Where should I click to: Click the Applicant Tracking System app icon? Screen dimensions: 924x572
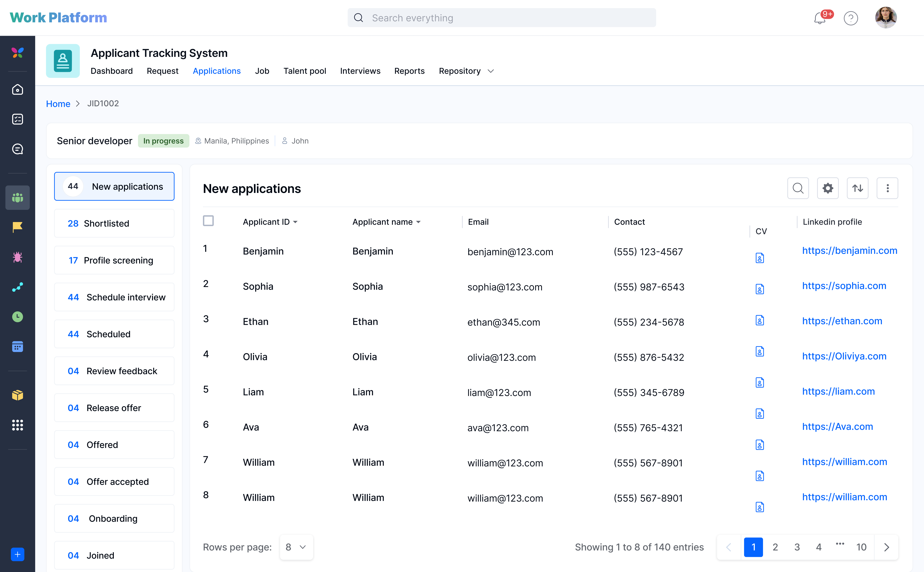click(x=63, y=61)
